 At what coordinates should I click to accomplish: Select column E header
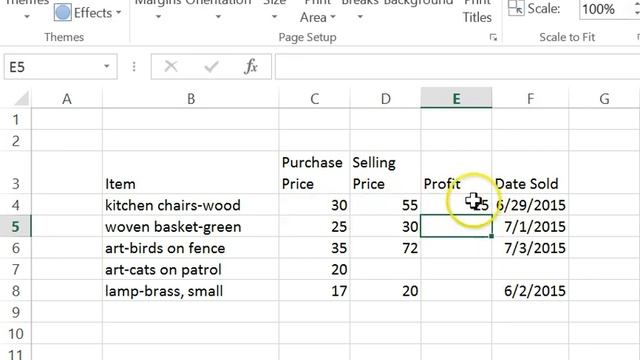456,98
